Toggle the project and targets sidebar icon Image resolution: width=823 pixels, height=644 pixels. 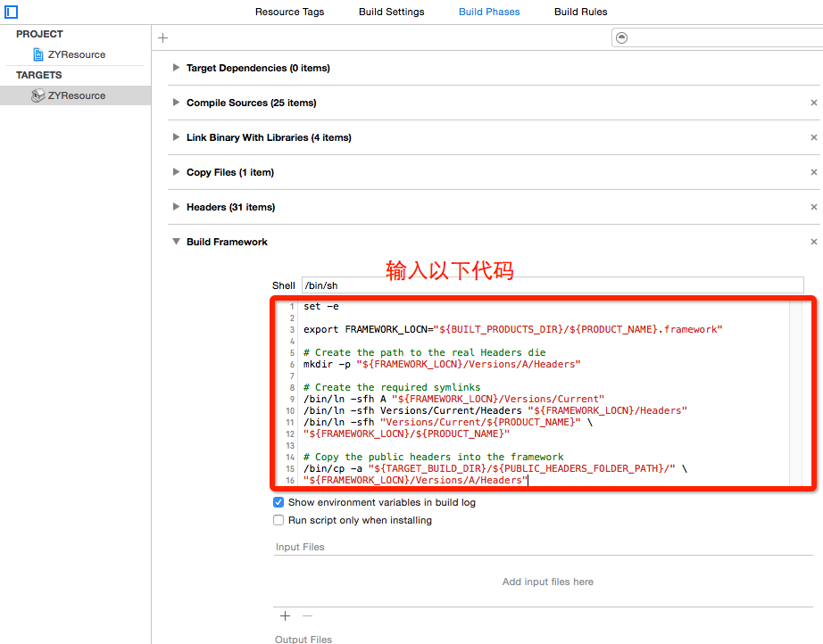coord(11,12)
